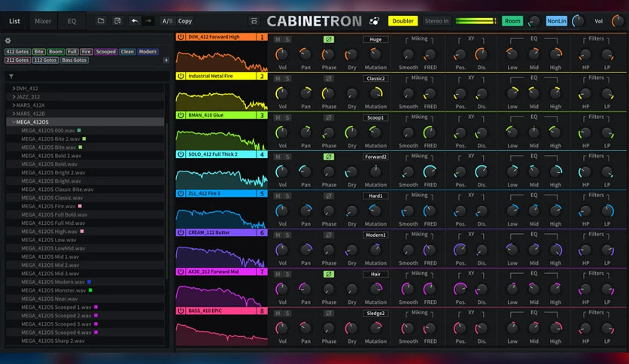
Task: Invert phase on SOLO_412 Full Thick 2 slot
Action: point(329,156)
